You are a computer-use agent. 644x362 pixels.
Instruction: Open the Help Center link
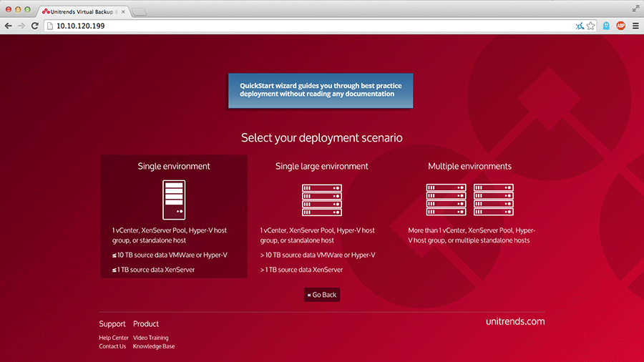point(113,338)
